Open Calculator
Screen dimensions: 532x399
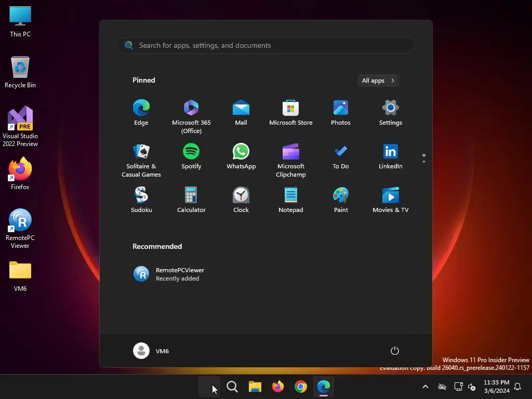pyautogui.click(x=191, y=200)
